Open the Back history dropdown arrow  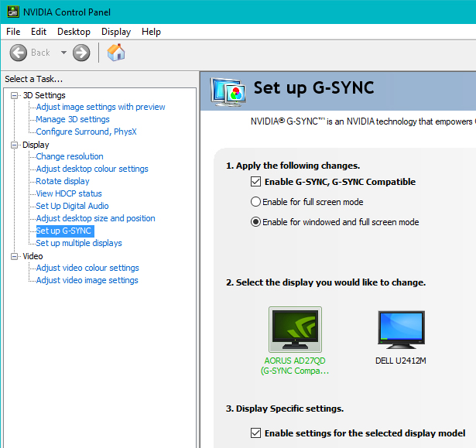click(x=63, y=53)
